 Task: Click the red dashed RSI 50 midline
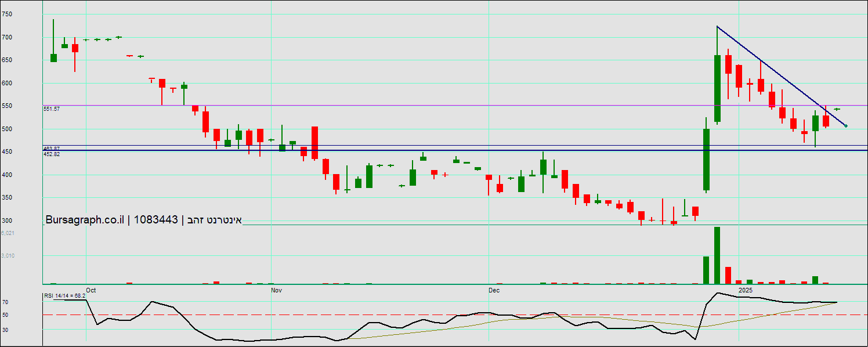click(x=455, y=315)
